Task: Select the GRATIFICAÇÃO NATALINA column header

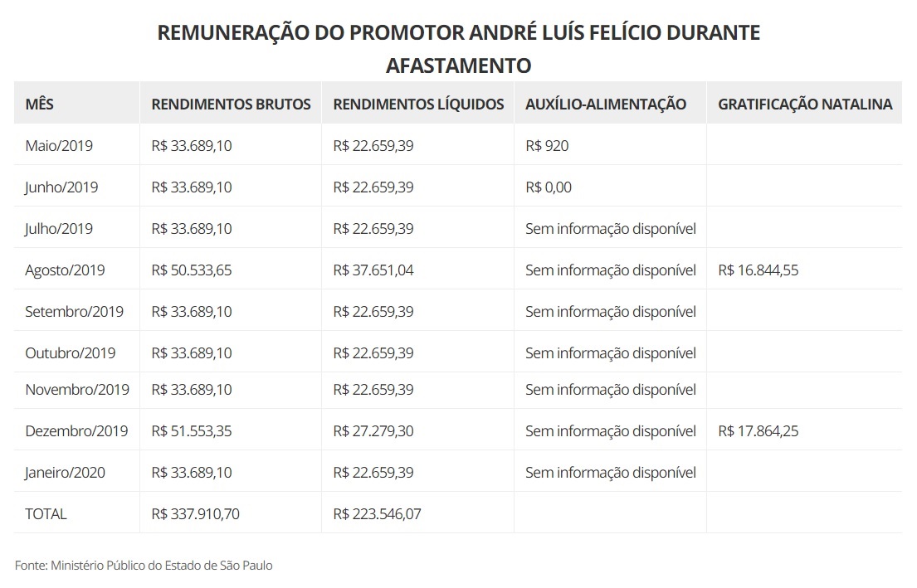Action: (x=805, y=104)
